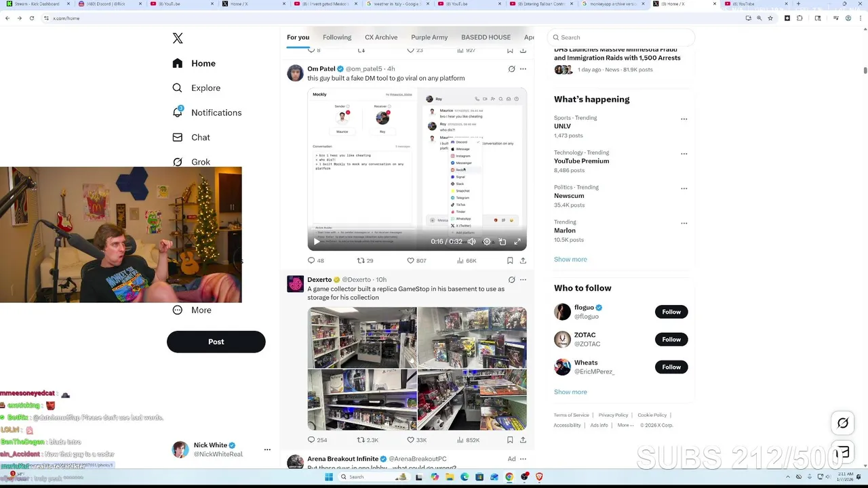Open Grok explain on Om Patel post
Image resolution: width=868 pixels, height=488 pixels.
pyautogui.click(x=512, y=69)
